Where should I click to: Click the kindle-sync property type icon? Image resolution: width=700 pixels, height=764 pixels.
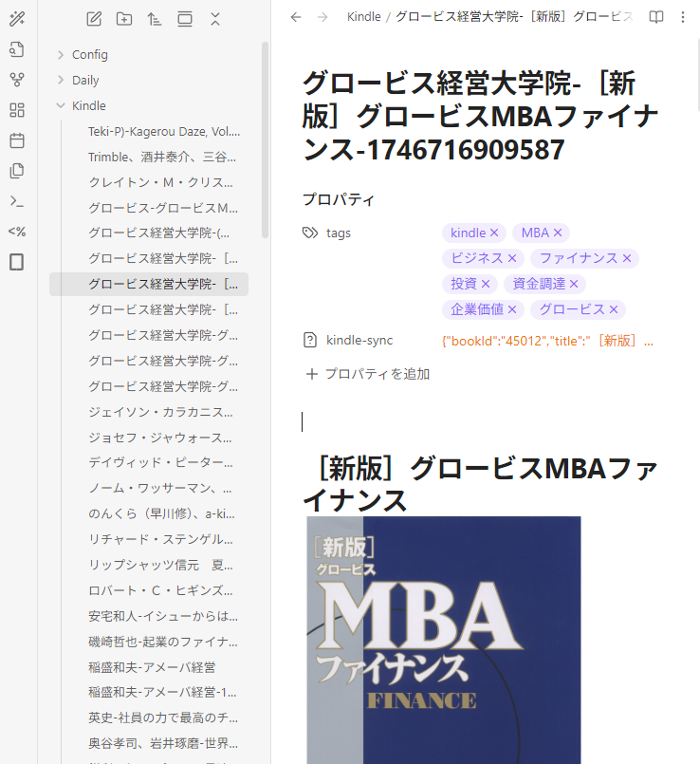[x=310, y=340]
